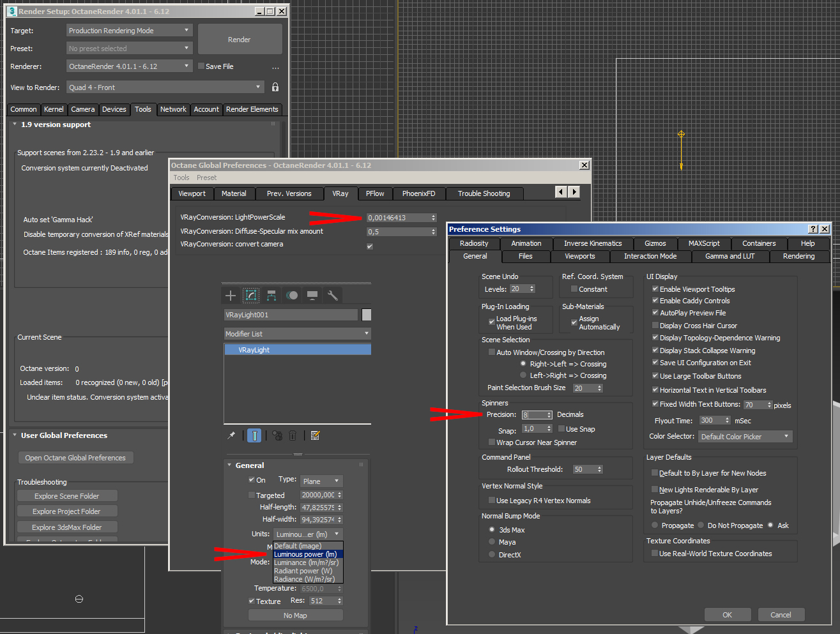Viewport: 840px width, 634px height.
Task: Click the VRayLight001 name field
Action: pos(291,315)
